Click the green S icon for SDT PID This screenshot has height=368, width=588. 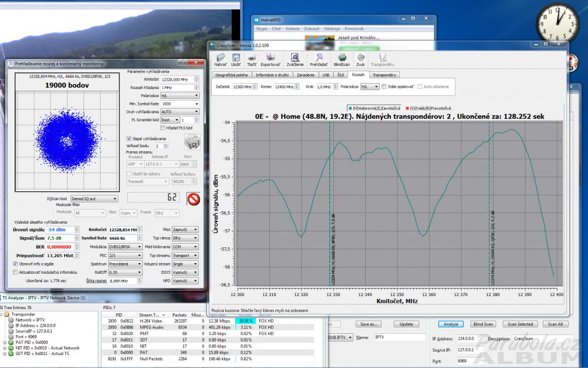point(11,354)
